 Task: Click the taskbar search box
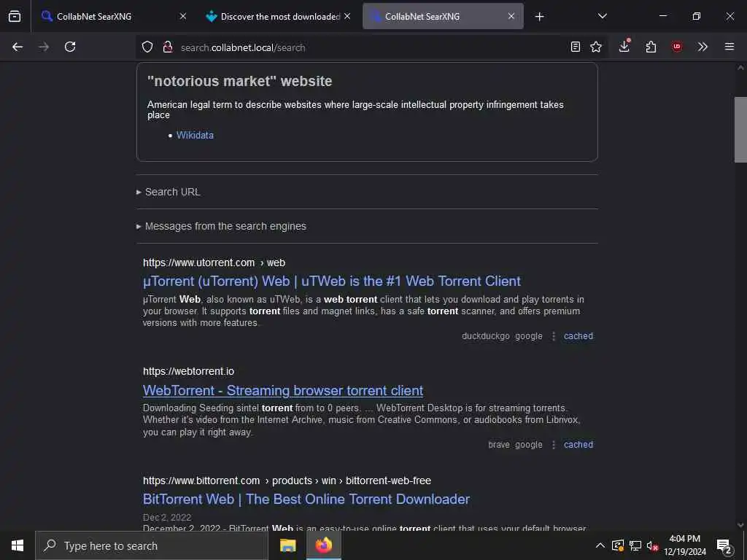pyautogui.click(x=152, y=545)
